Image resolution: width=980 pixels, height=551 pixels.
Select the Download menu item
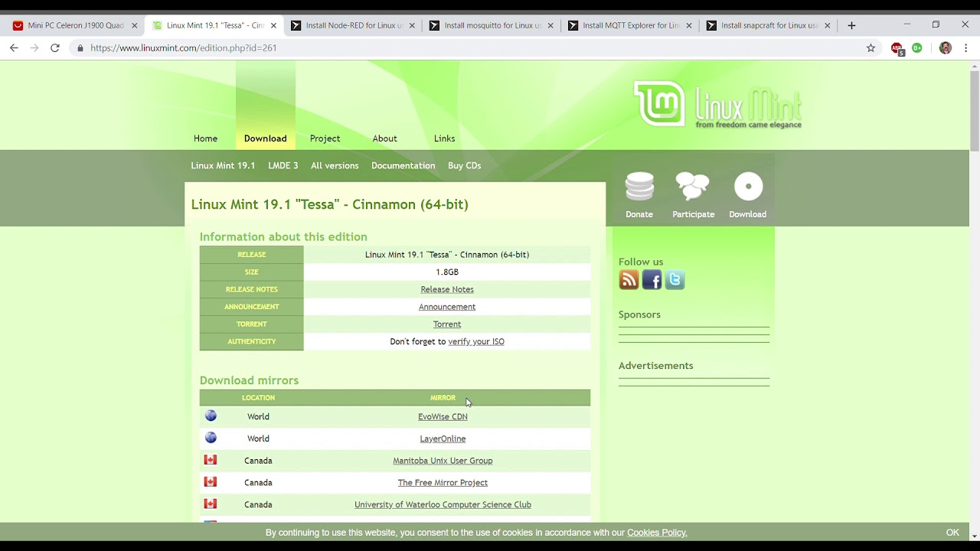point(265,139)
